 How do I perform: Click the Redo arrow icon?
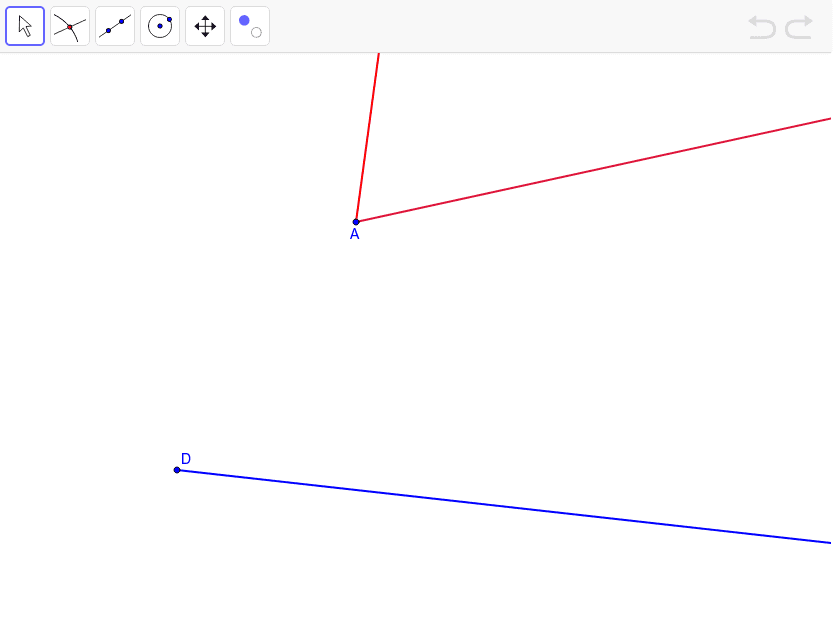click(797, 28)
